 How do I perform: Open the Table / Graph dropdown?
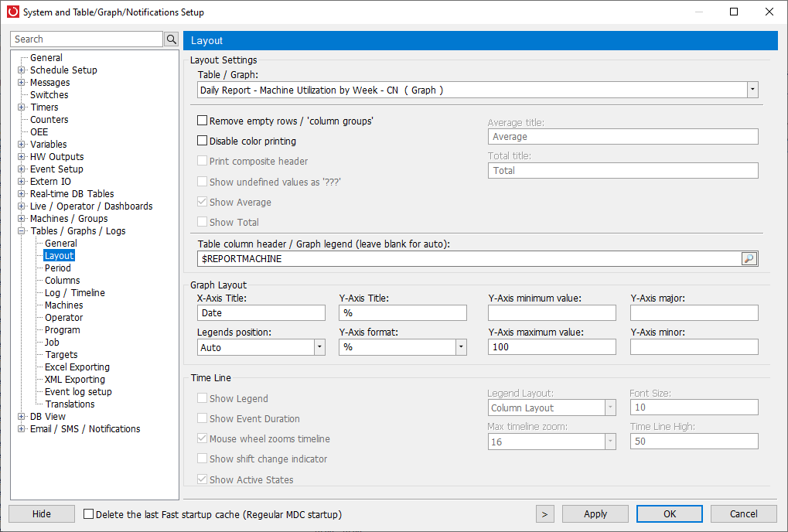click(752, 90)
